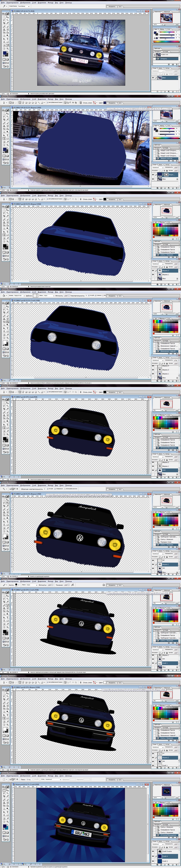Image resolution: width=181 pixels, height=868 pixels.
Task: Select the Shape tool in the Stripes.psd screenshot
Action: (7, 815)
